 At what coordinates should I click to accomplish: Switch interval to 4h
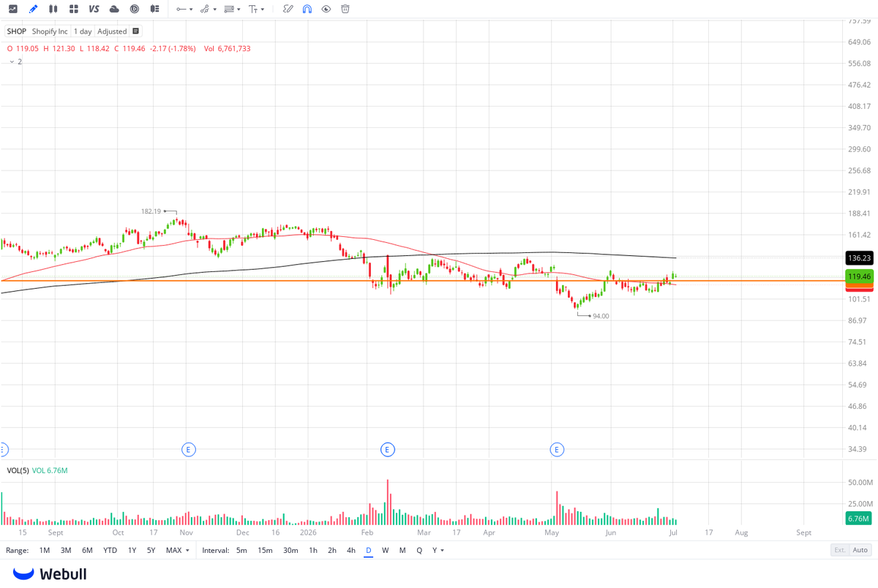click(x=351, y=550)
